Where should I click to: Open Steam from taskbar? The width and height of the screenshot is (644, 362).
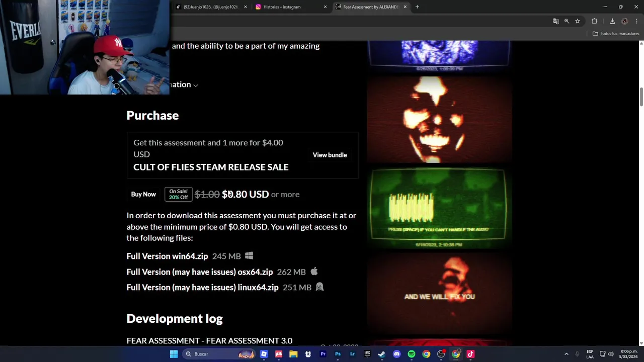(382, 354)
